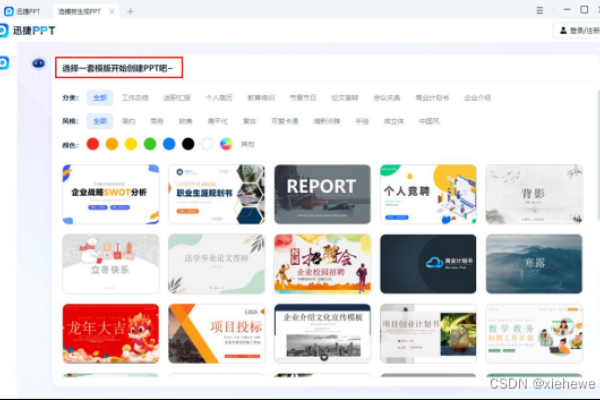
Task: Choose the 简约 style filter
Action: (129, 121)
